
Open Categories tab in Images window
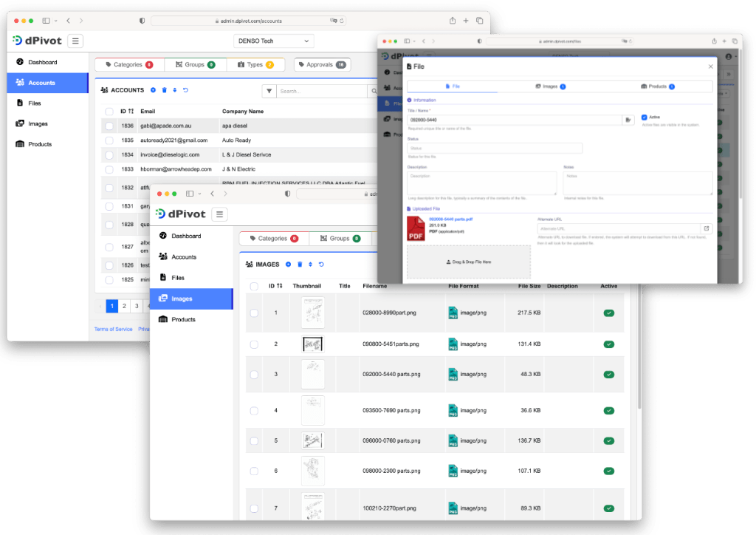pyautogui.click(x=275, y=239)
